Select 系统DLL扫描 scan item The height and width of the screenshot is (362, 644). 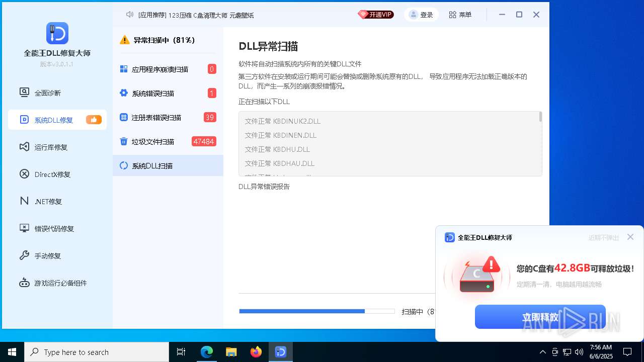(168, 165)
